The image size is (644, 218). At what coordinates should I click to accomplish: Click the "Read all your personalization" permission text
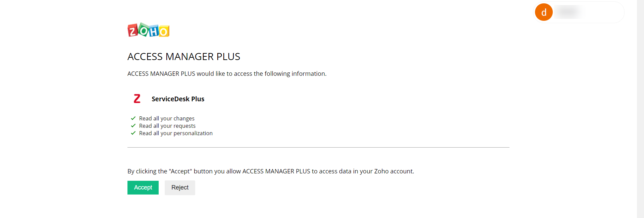pyautogui.click(x=176, y=133)
